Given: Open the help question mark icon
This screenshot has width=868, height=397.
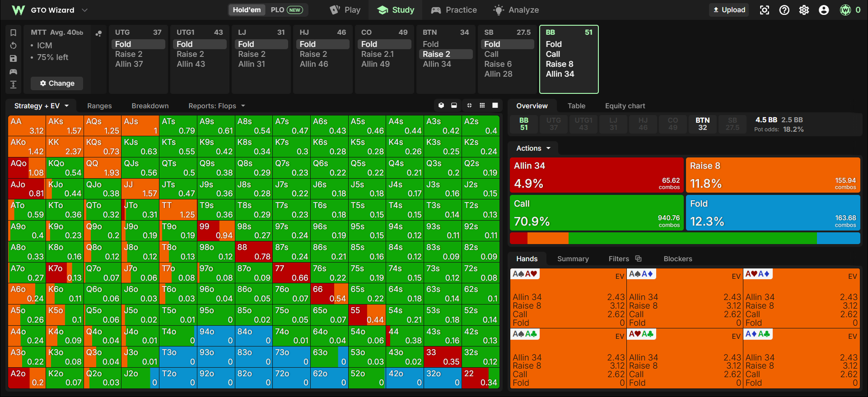Looking at the screenshot, I should click(784, 10).
